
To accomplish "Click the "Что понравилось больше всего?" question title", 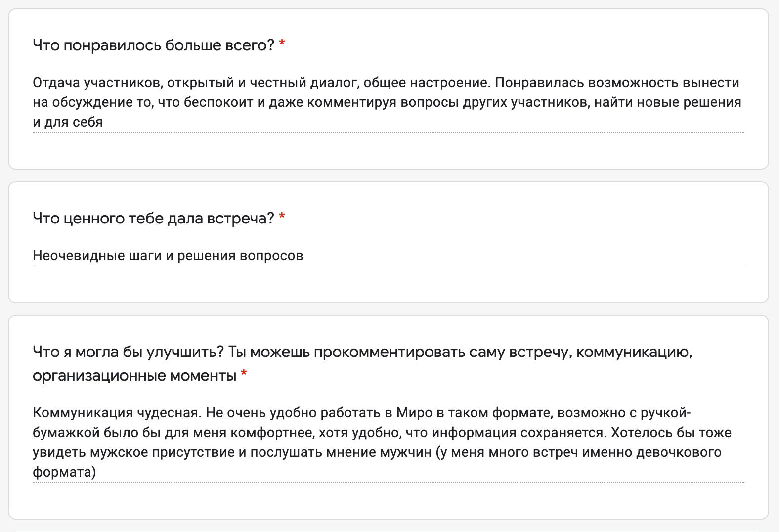I will coord(153,45).
